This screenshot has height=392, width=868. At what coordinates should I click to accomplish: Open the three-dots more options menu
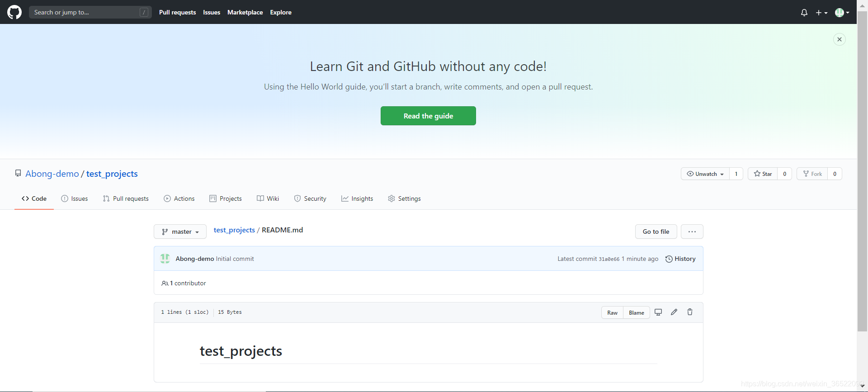tap(692, 231)
